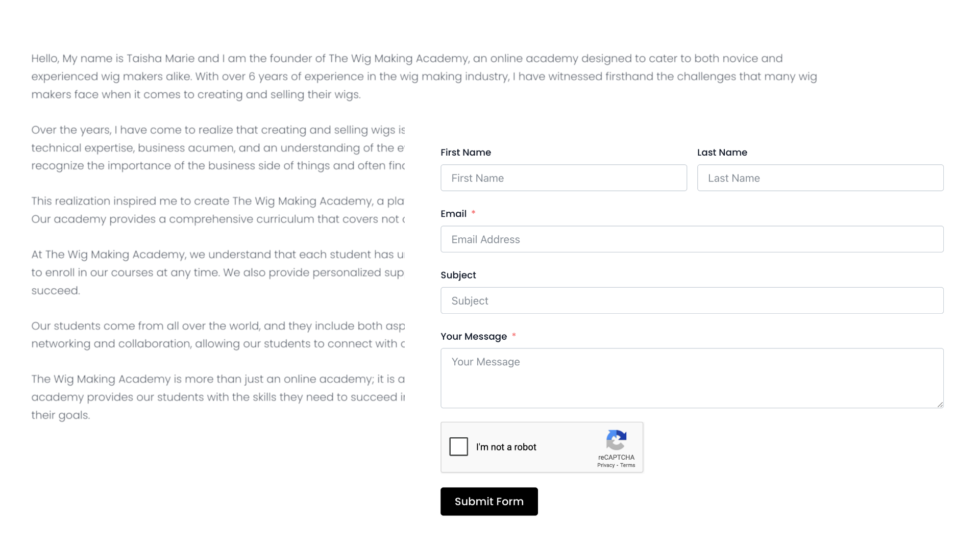Click the reCAPTCHA logo icon
980x551 pixels.
(x=616, y=440)
